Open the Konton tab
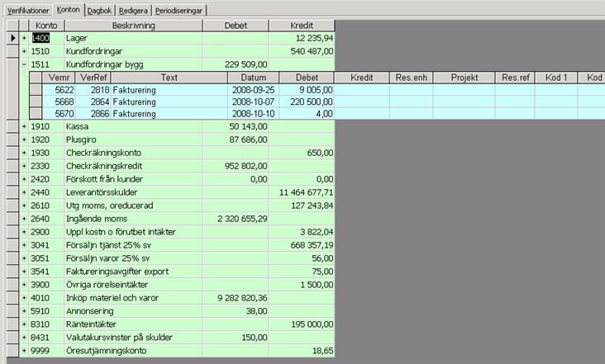This screenshot has height=364, width=605. pos(69,10)
